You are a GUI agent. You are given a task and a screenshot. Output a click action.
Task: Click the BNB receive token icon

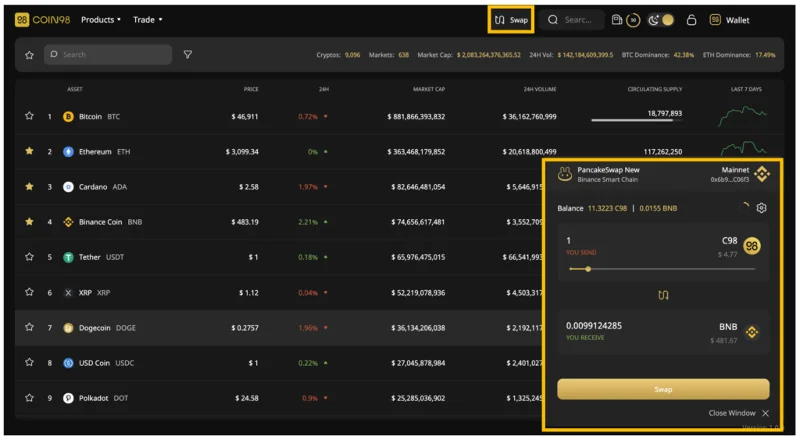tap(752, 332)
